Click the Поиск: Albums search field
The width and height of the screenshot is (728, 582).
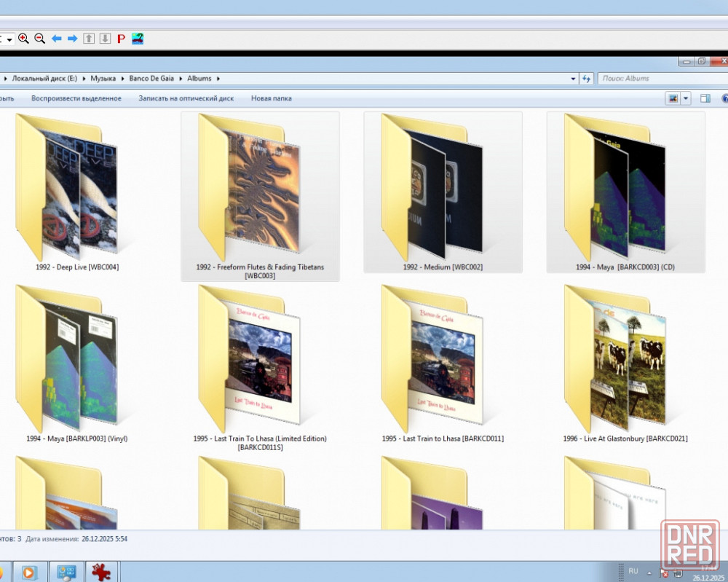(x=655, y=79)
